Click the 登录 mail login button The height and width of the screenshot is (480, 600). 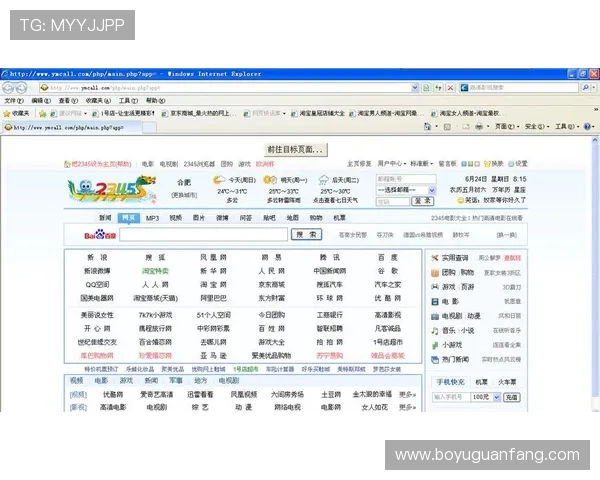click(x=422, y=201)
